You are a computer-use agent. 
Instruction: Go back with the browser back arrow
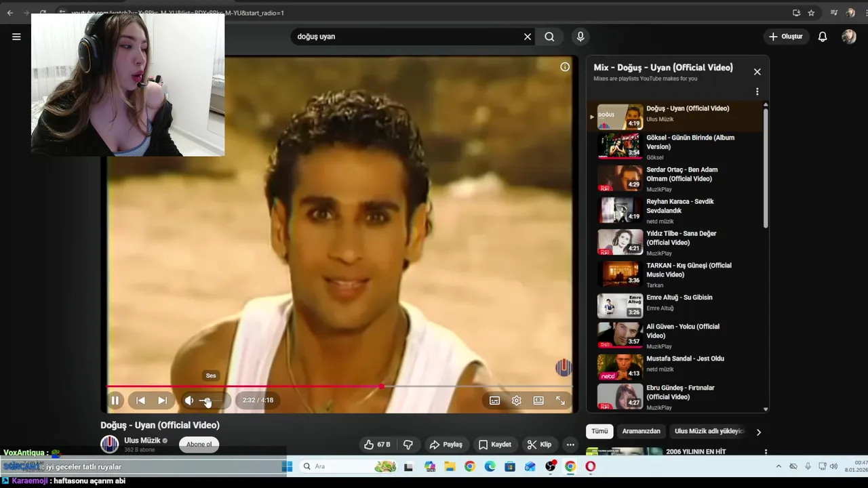9,13
